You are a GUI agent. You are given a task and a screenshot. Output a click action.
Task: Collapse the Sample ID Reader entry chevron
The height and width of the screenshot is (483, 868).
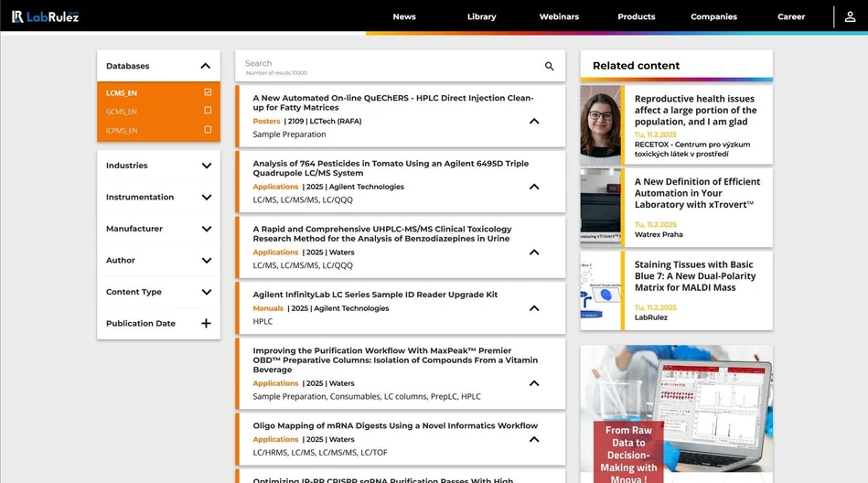pyautogui.click(x=534, y=308)
